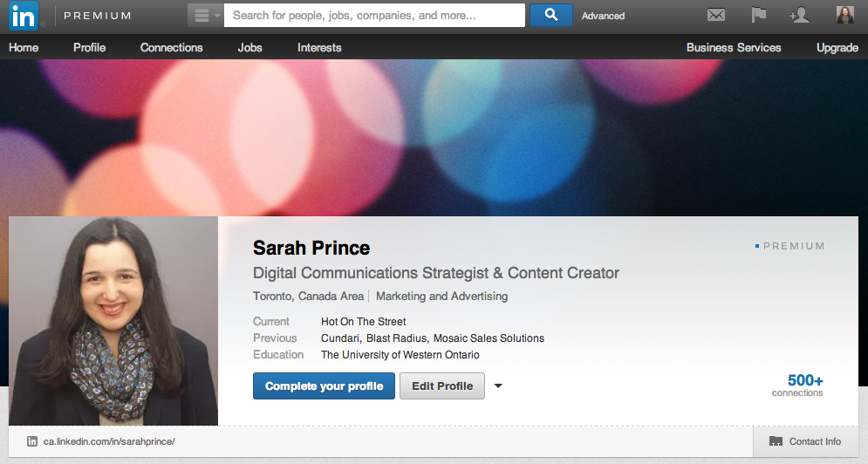
Task: Click the Current label
Action: (x=271, y=322)
